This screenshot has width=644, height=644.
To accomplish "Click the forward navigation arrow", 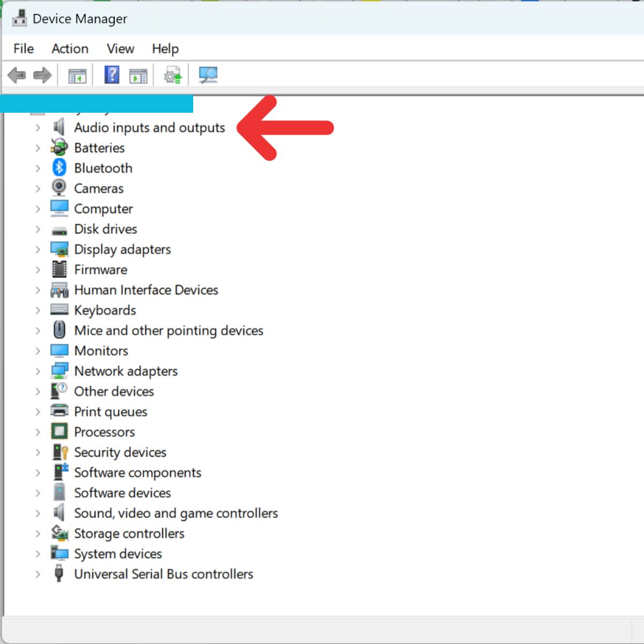I will pos(42,75).
